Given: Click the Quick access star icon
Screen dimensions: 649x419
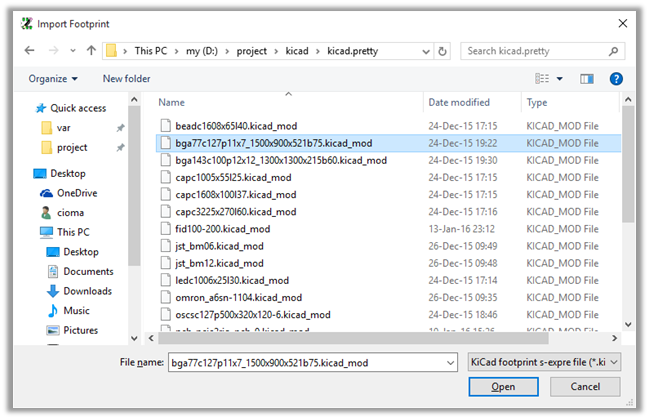Looking at the screenshot, I should pos(41,109).
